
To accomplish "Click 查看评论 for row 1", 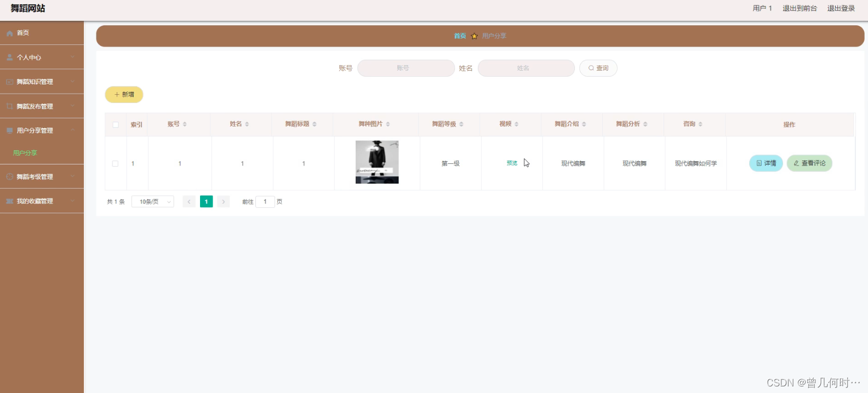I will click(809, 163).
